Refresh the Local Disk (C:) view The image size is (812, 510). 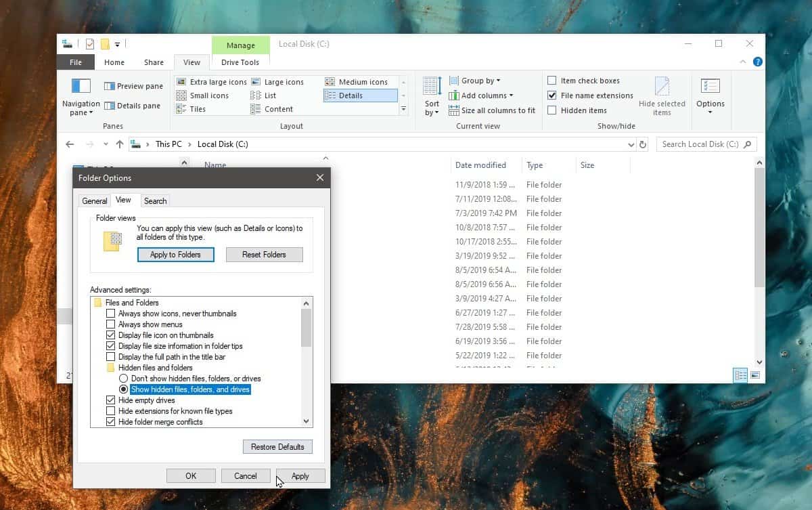tap(643, 144)
